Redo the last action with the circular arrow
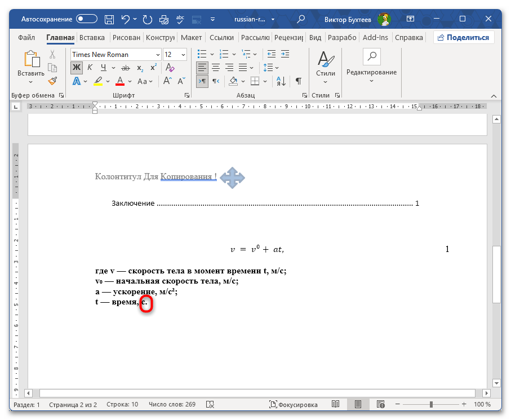 (x=147, y=19)
